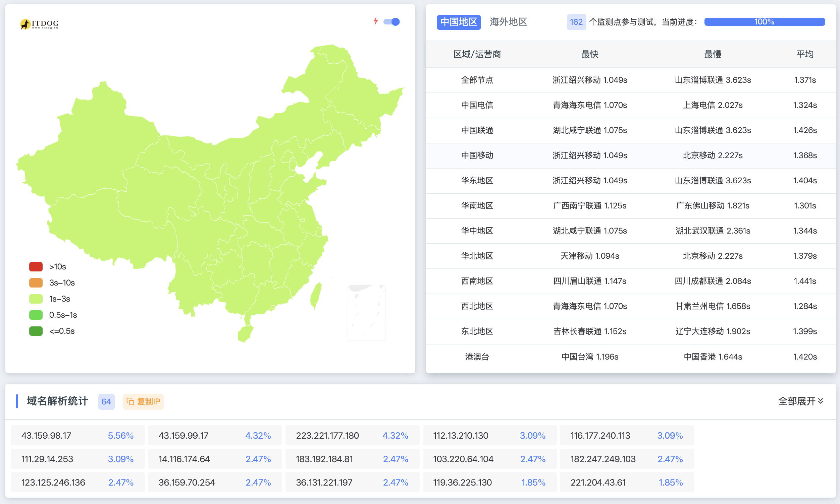Toggle the 0.5s–1s legend item
This screenshot has width=840, height=504.
36,315
